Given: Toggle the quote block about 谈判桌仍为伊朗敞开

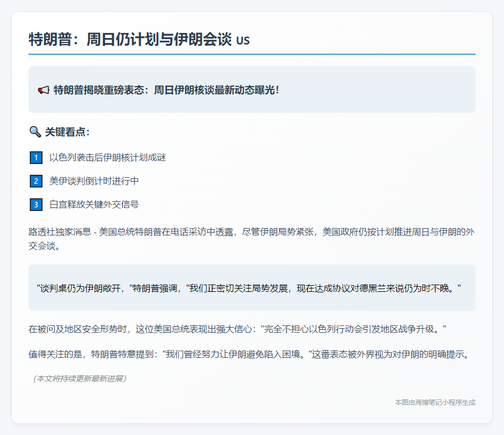Looking at the screenshot, I should click(251, 288).
